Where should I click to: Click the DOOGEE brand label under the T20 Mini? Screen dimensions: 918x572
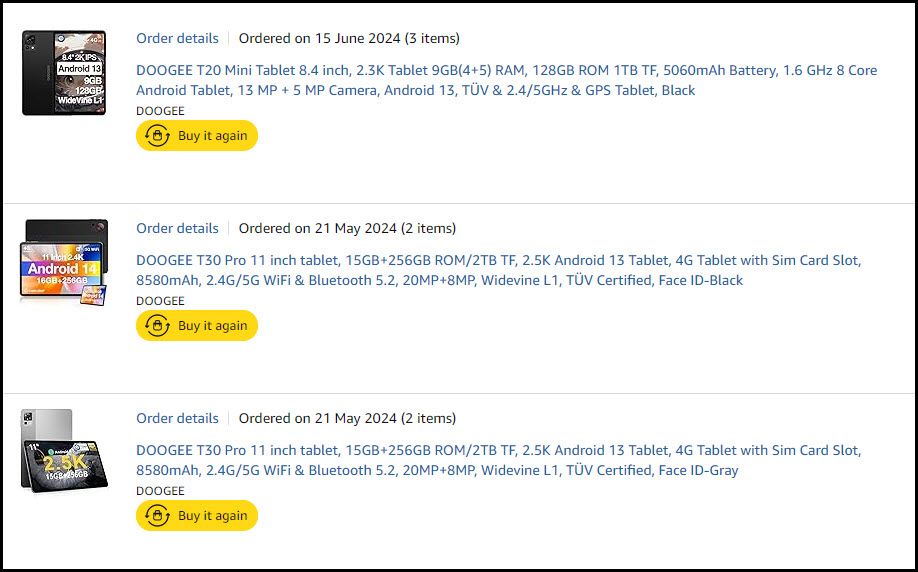(x=160, y=111)
